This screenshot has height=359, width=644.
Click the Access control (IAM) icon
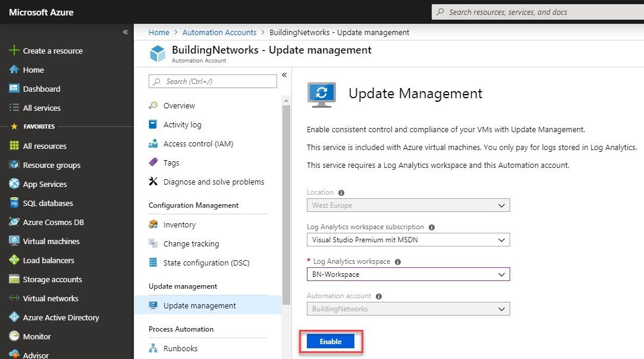[153, 143]
